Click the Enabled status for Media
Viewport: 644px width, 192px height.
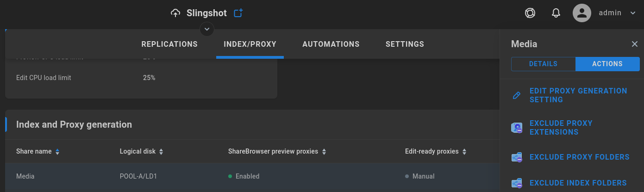[x=244, y=176]
